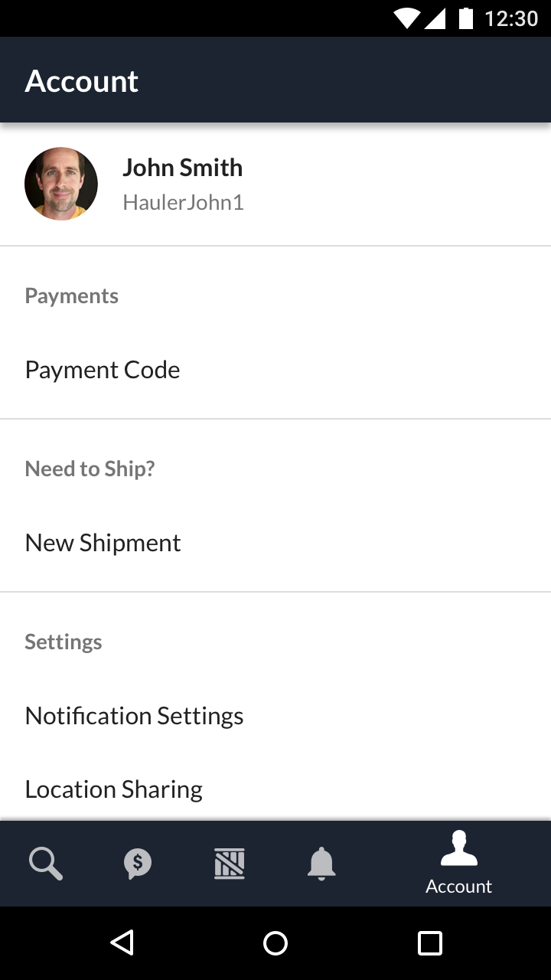Tap the dollar speech bubble icon
The width and height of the screenshot is (551, 980).
pos(138,864)
